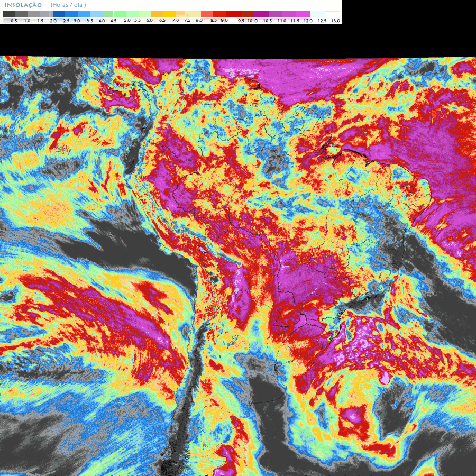Select the bright pink swatch for 11.5–12.0 hours
This screenshot has width=476, height=476.
point(303,14)
